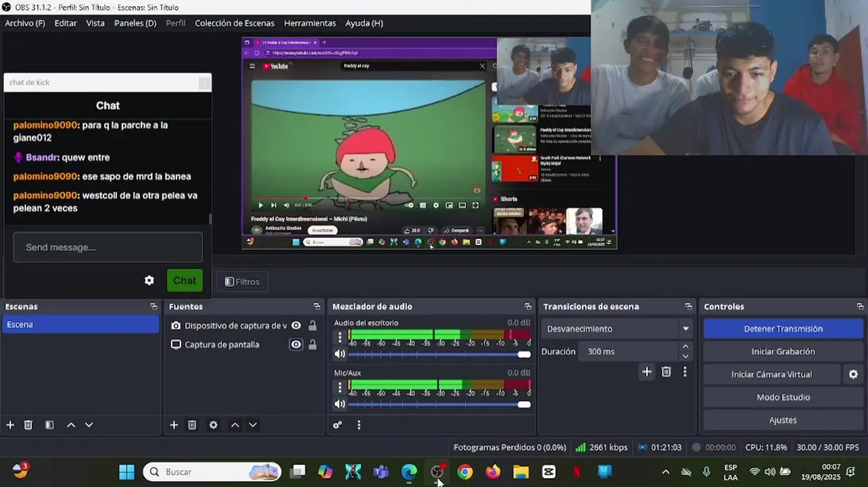Open Herramientas menu
Viewport: 868px width, 487px height.
point(310,23)
